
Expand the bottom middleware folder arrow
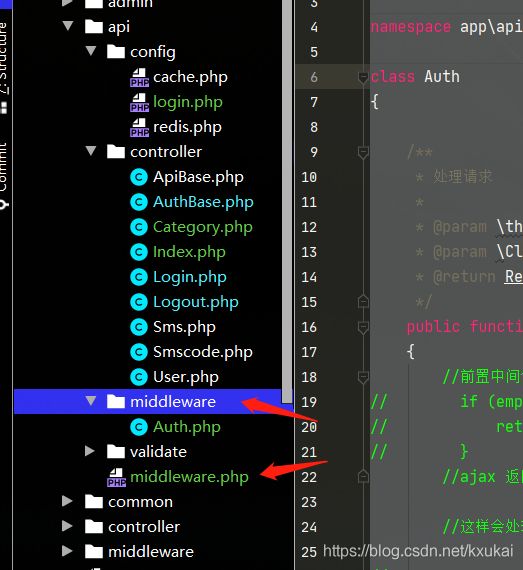(x=67, y=551)
